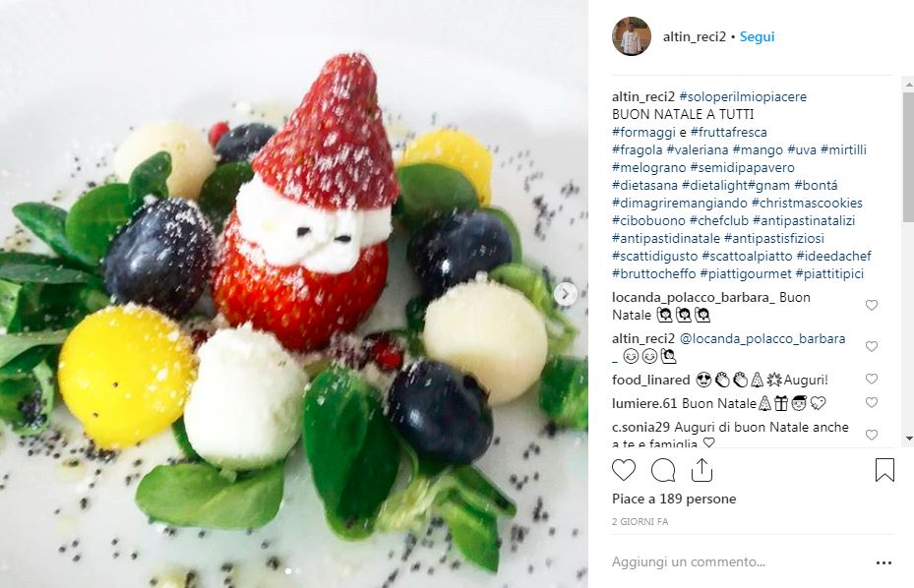Click comments scrollbar up arrow
This screenshot has width=914, height=588.
point(909,85)
